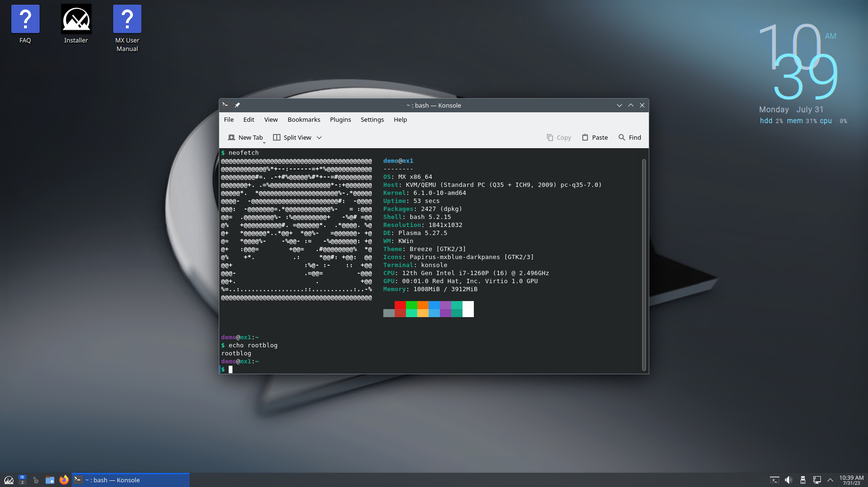Open the MX Linux application menu

click(9, 480)
